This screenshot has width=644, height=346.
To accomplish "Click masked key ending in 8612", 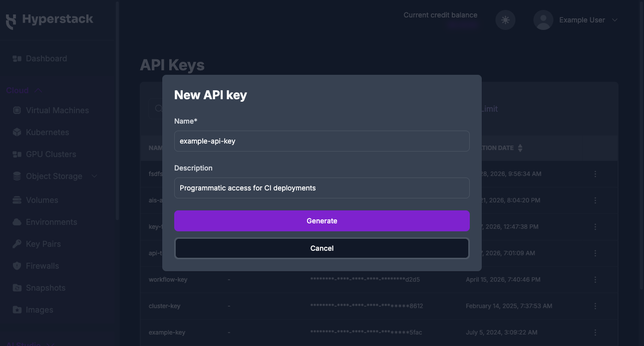I will tap(366, 306).
